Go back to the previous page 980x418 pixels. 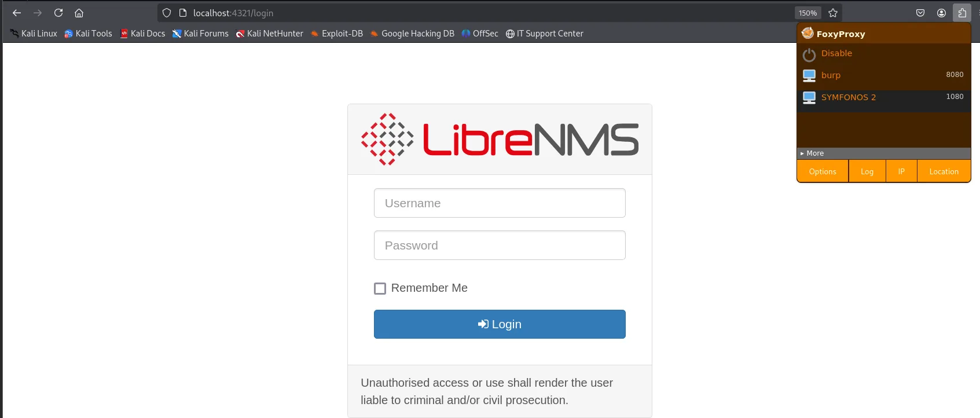pos(17,13)
